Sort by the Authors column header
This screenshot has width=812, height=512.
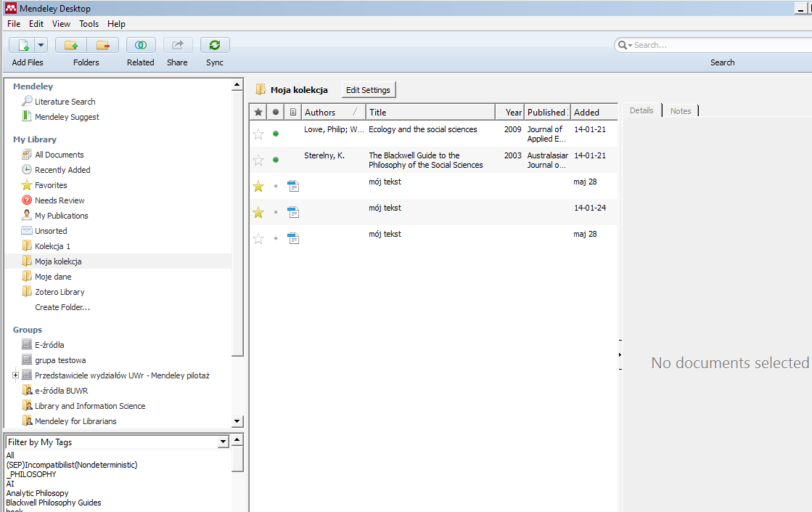coord(332,112)
